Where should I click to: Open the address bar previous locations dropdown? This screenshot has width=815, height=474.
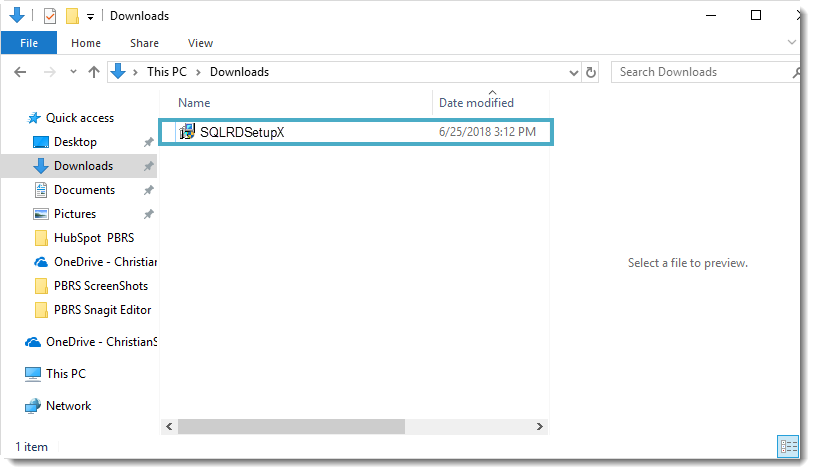click(573, 73)
